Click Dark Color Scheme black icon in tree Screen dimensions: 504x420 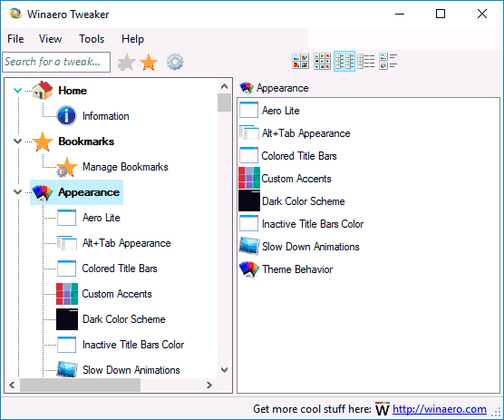(x=67, y=319)
